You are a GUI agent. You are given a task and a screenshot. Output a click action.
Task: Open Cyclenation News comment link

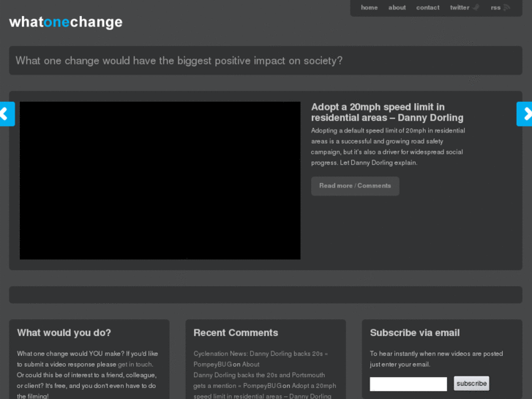[261, 359]
